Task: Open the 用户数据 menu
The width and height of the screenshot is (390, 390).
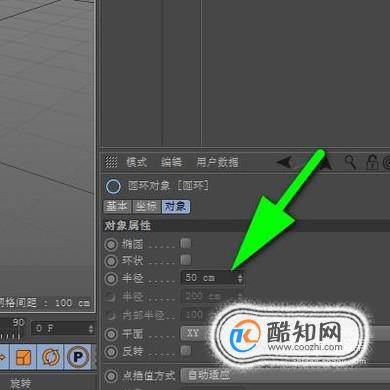Action: (217, 162)
